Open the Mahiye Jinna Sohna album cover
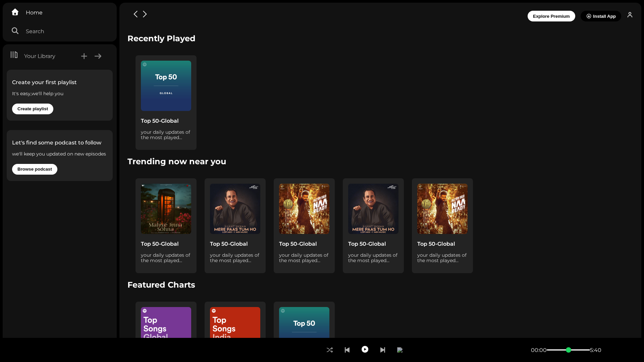 (166, 209)
